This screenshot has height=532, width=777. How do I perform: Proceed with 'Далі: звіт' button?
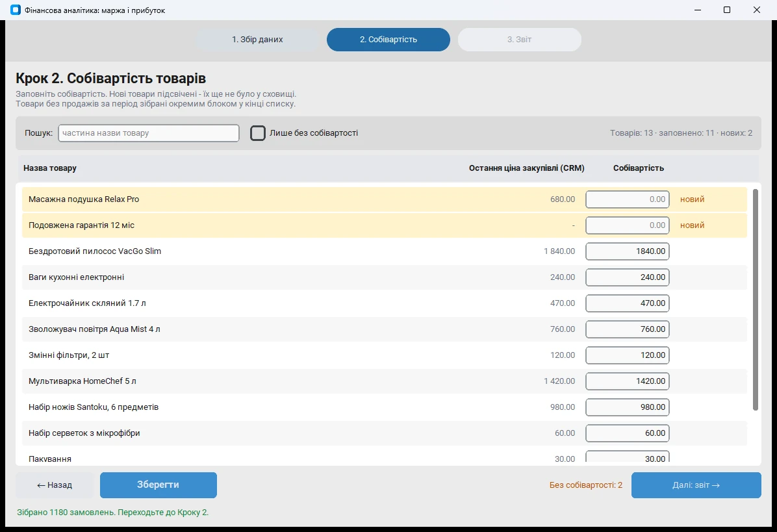pyautogui.click(x=696, y=485)
